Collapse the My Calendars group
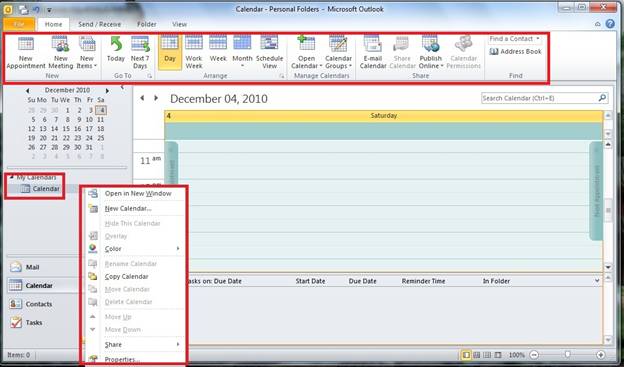The height and width of the screenshot is (367, 624). (x=12, y=177)
